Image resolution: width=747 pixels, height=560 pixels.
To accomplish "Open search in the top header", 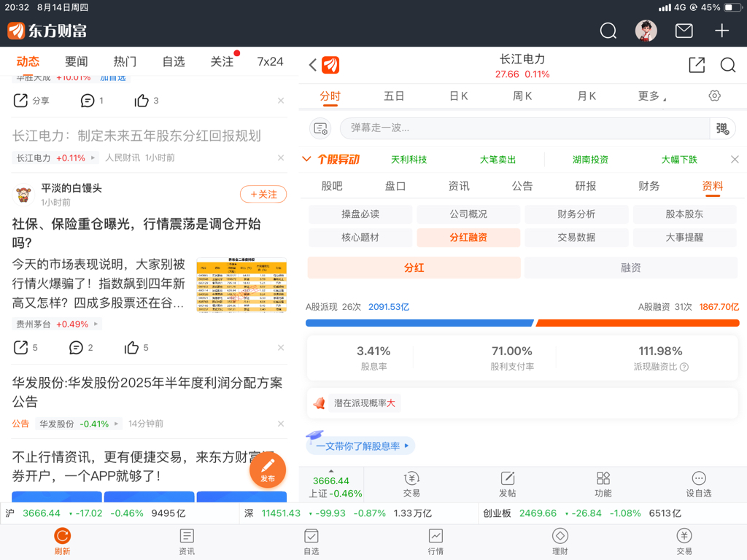I will coord(608,31).
